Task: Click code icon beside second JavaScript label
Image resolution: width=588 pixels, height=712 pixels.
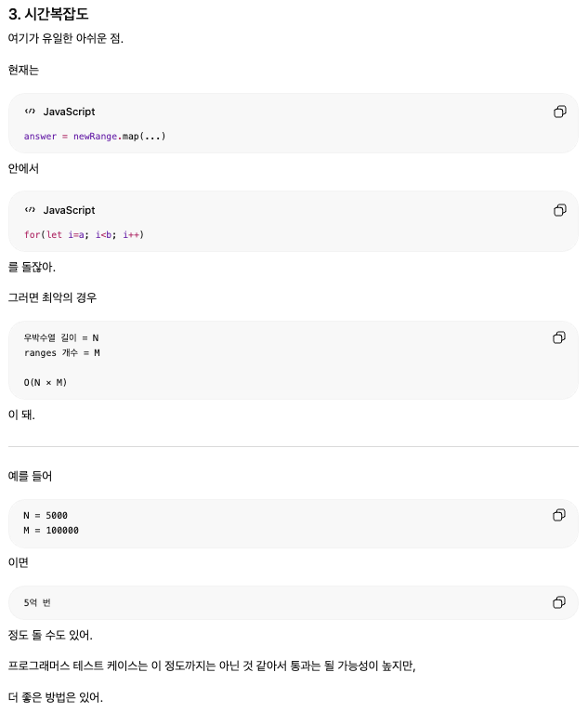Action: coord(30,210)
